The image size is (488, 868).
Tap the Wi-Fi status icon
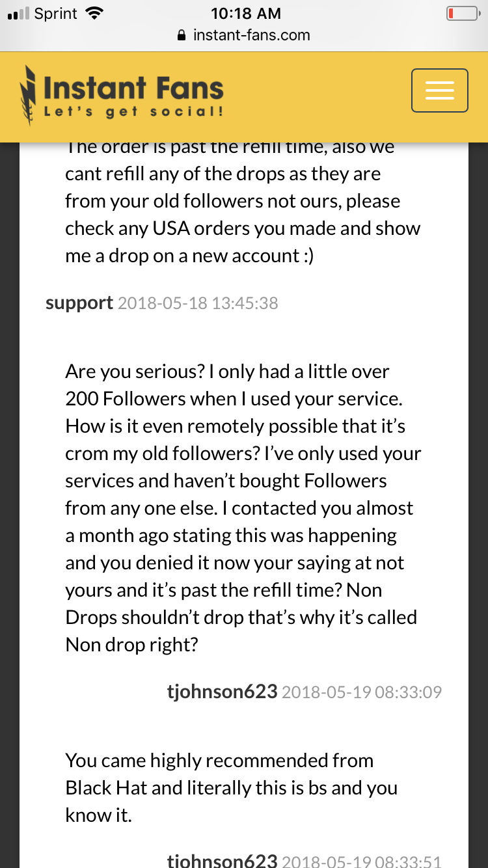[95, 13]
